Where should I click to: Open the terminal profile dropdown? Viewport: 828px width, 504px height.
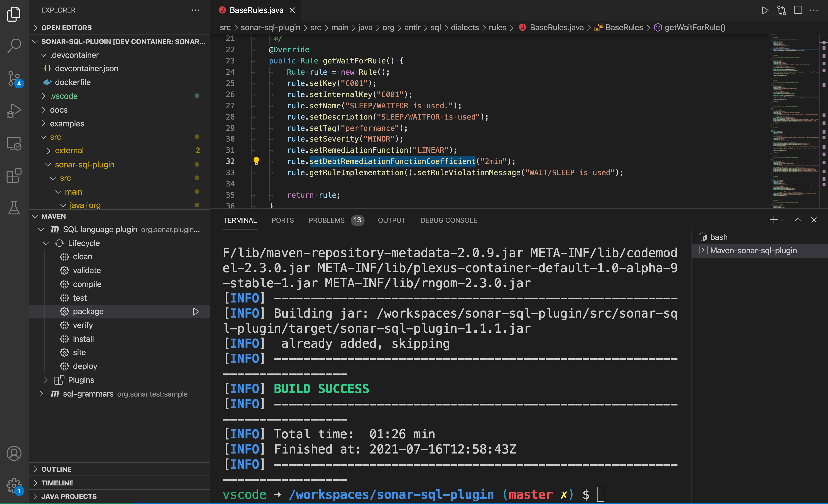click(783, 220)
